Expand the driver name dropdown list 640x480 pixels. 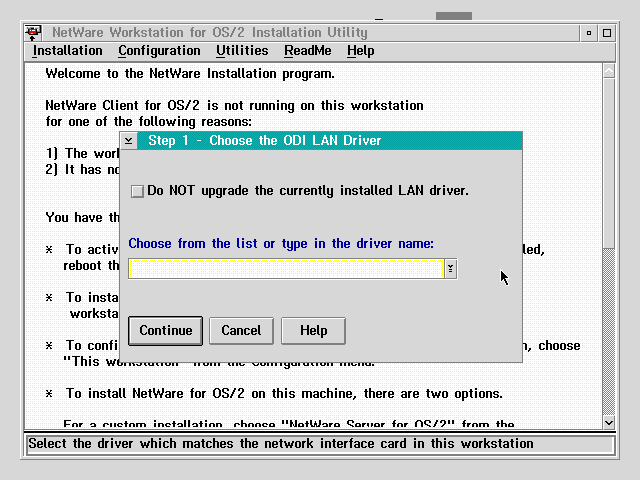point(450,269)
